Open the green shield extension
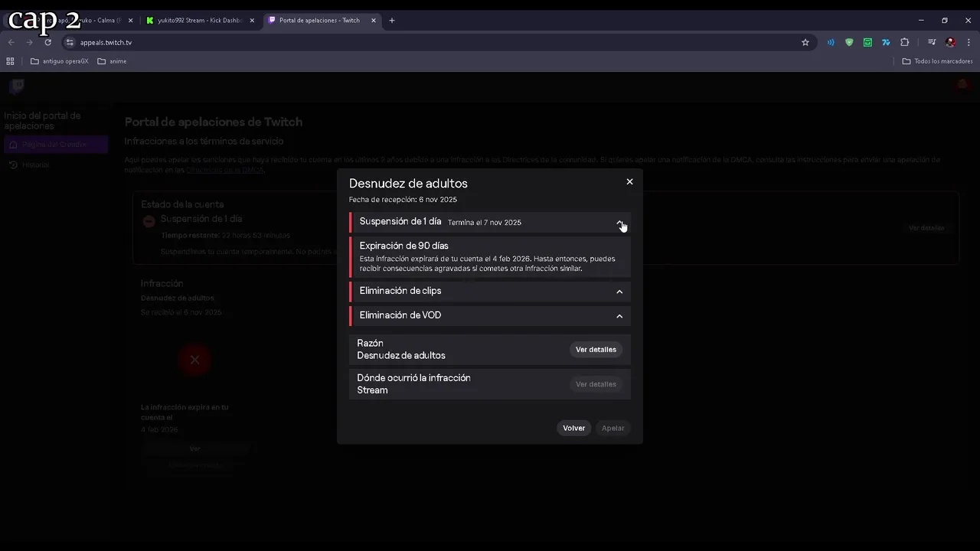This screenshot has width=980, height=551. pos(849,42)
